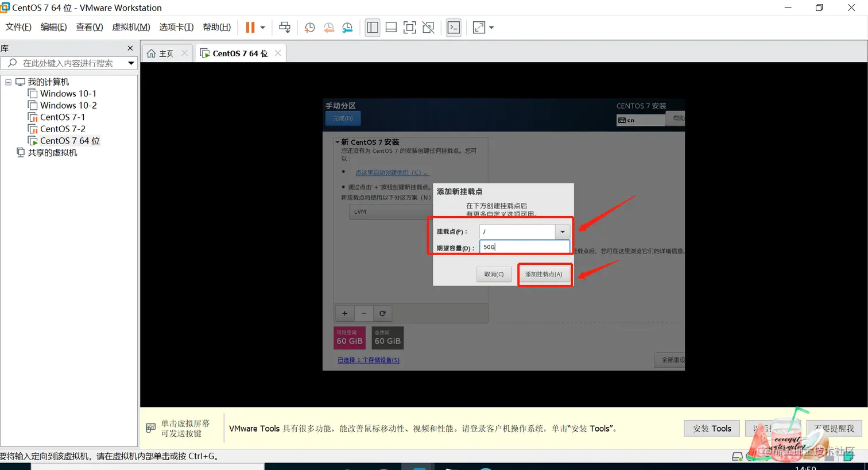Select the CentOS 7-2 virtual machine
This screenshot has width=868, height=470.
(62, 129)
